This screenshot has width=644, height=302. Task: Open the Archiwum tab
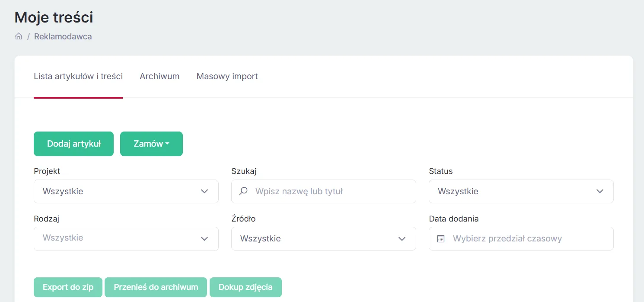(x=159, y=76)
